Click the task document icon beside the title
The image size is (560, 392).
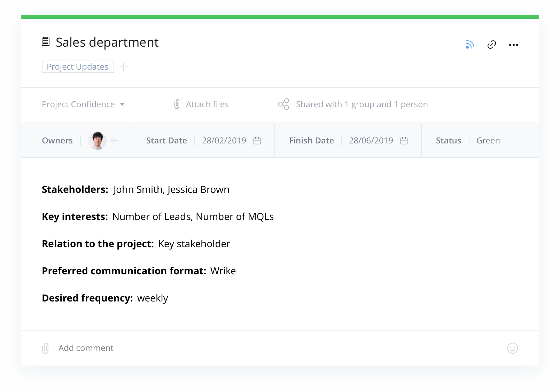pos(46,42)
